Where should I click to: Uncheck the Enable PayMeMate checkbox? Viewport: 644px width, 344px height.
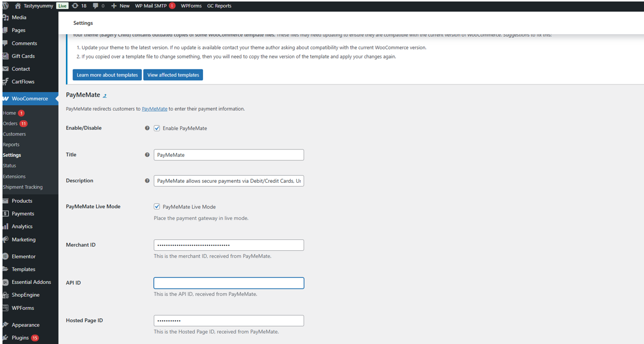point(157,128)
